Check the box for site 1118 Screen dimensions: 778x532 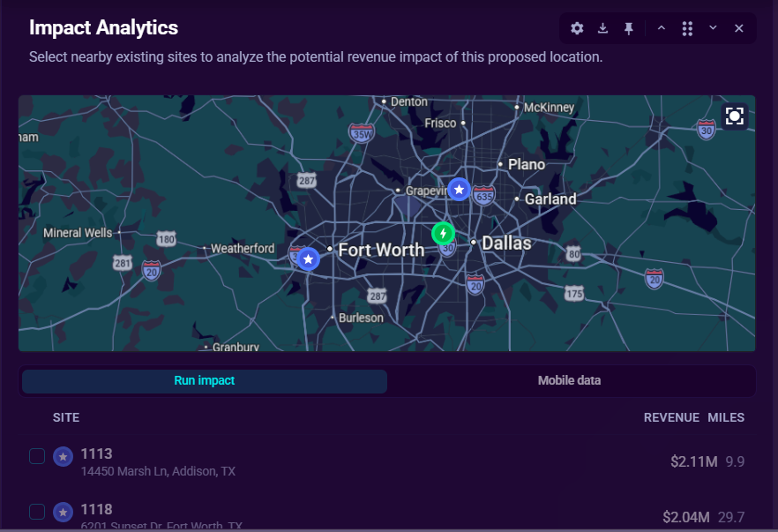pyautogui.click(x=37, y=512)
